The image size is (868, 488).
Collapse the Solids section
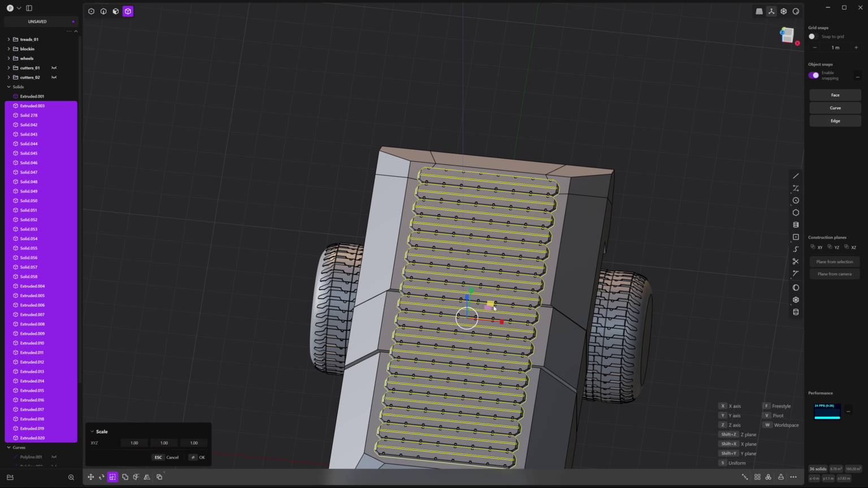pos(8,87)
